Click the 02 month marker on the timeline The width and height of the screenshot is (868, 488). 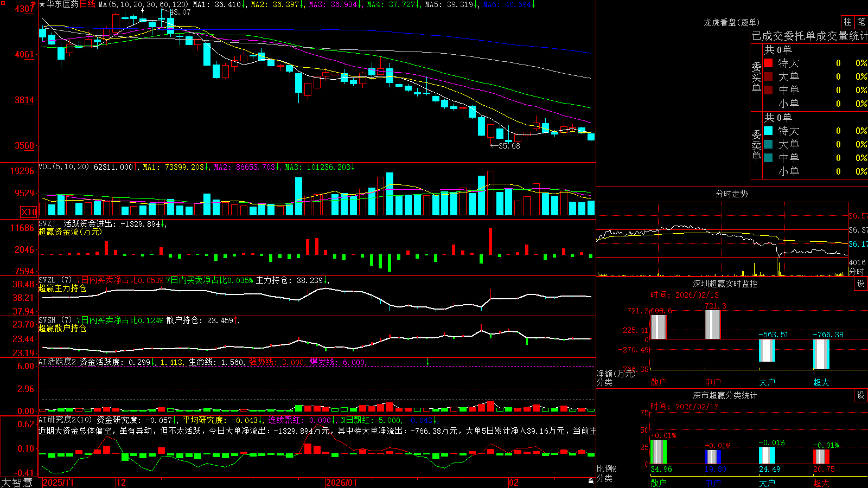514,483
